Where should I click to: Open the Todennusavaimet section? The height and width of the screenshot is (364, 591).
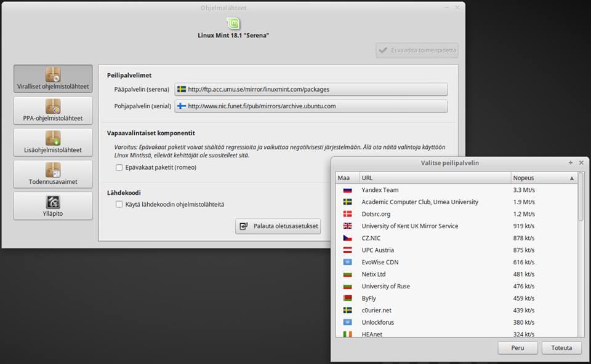pos(53,174)
